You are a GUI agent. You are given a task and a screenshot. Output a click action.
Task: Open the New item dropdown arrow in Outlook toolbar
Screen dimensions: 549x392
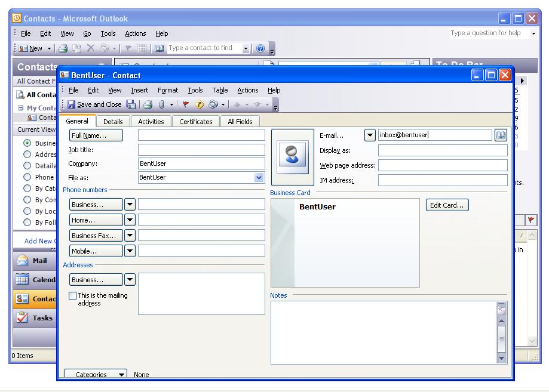tap(49, 48)
